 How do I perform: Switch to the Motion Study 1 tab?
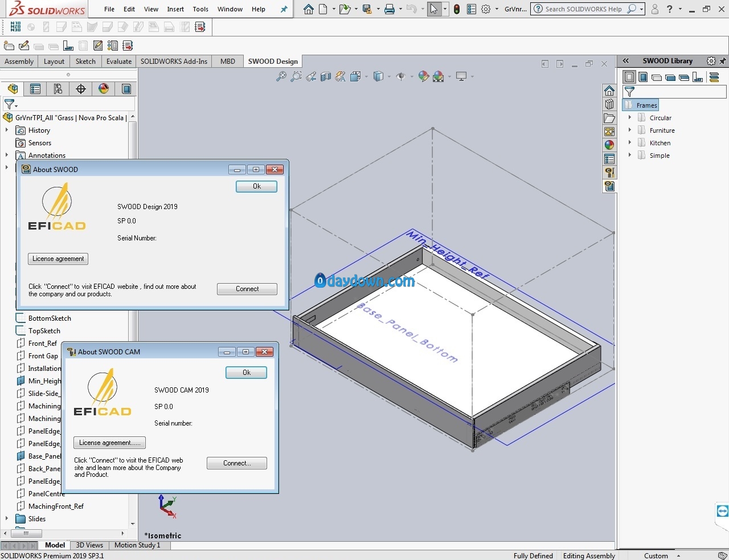137,545
